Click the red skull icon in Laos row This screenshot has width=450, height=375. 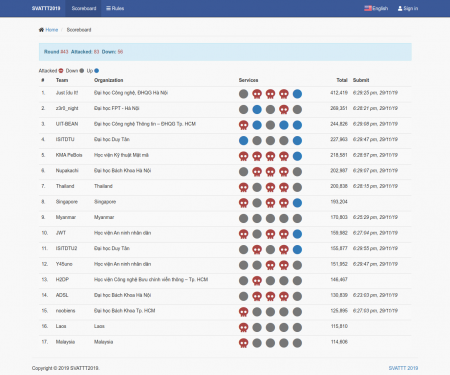pyautogui.click(x=244, y=327)
